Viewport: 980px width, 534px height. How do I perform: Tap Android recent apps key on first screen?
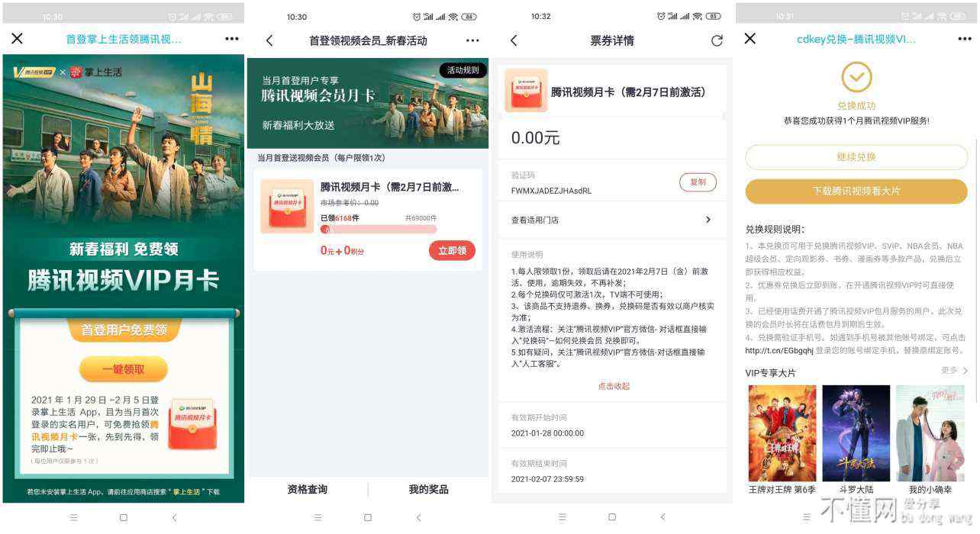click(73, 517)
